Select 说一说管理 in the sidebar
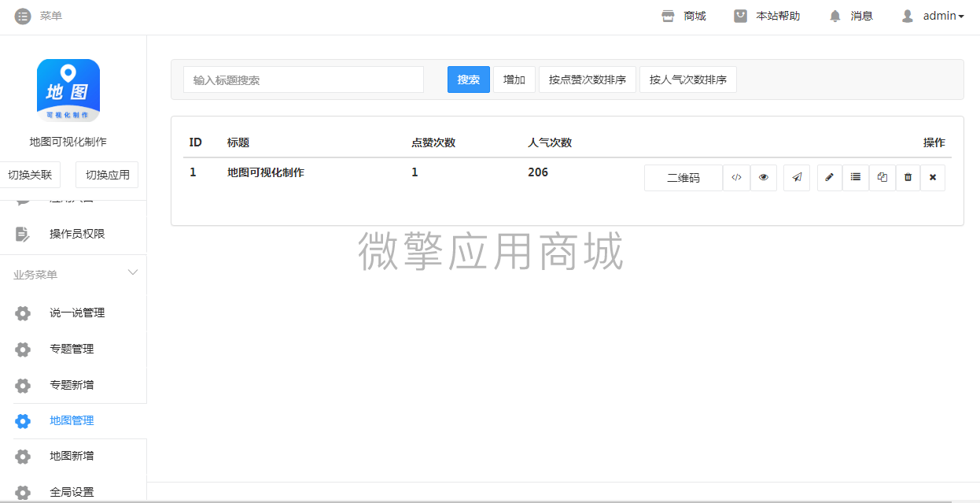 [x=76, y=313]
